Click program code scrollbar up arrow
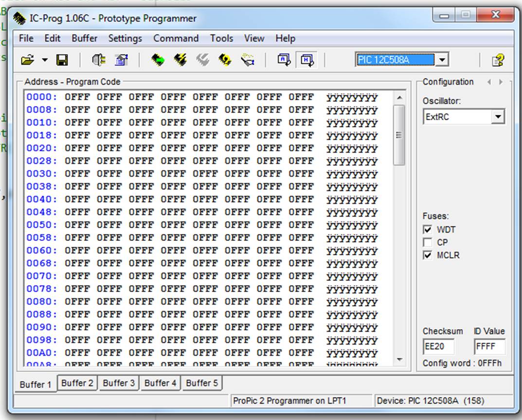The width and height of the screenshot is (522, 420). 399,98
